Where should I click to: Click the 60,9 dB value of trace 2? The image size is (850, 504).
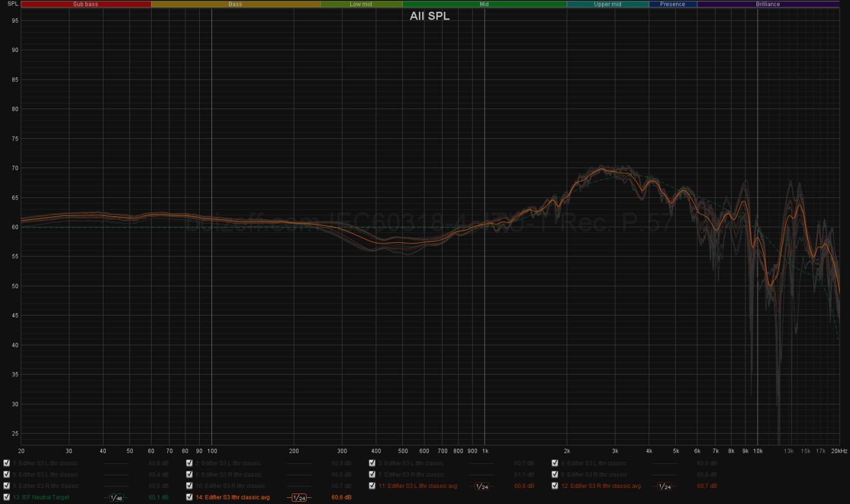(341, 464)
